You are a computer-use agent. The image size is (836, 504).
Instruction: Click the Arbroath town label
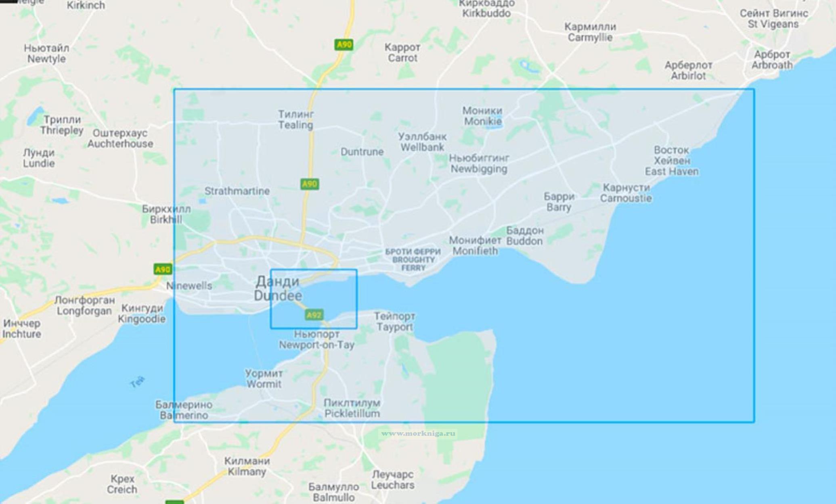(772, 59)
